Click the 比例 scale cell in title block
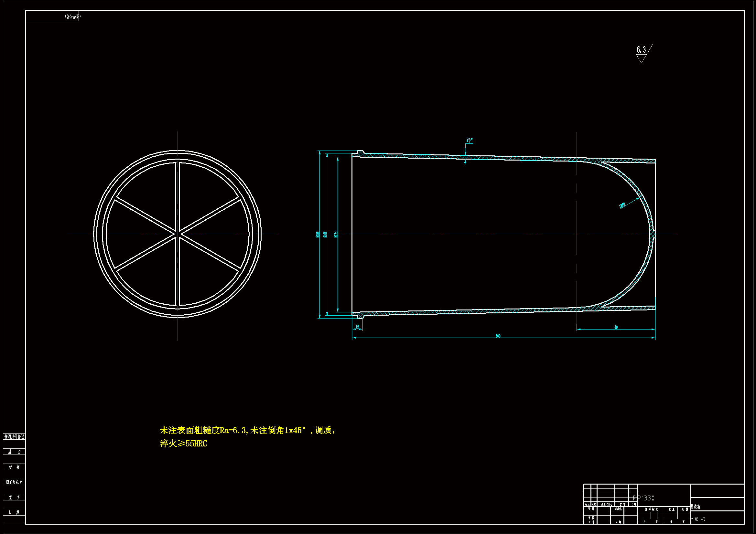Viewport: 756px width, 534px height. click(x=685, y=509)
